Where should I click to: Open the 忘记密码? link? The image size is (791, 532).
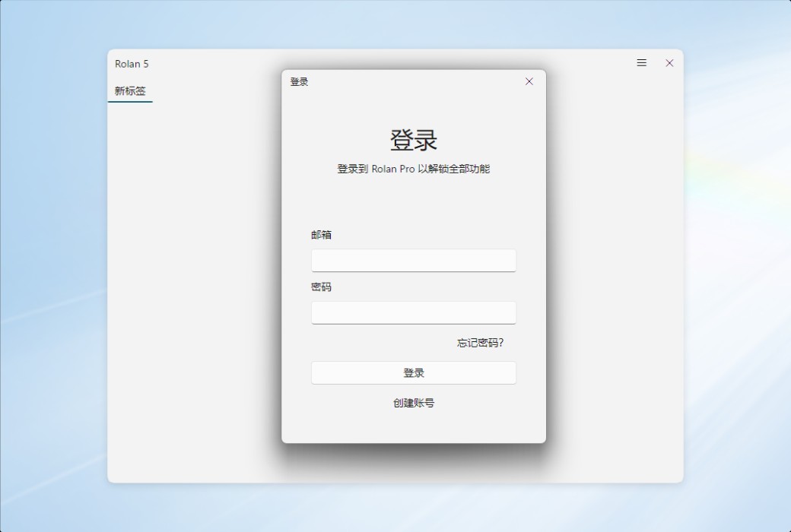[480, 343]
